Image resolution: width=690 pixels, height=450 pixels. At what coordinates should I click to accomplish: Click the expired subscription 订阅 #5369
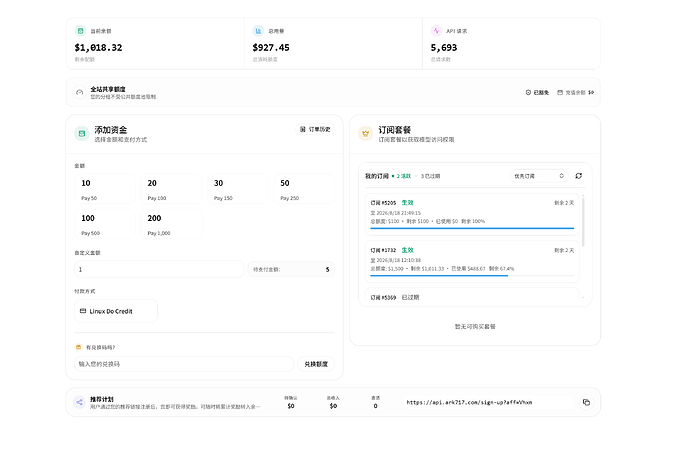(x=472, y=296)
